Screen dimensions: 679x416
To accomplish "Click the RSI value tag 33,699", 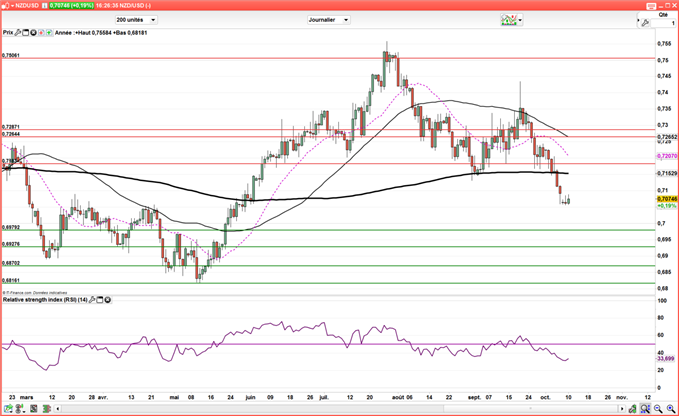I will [x=666, y=358].
